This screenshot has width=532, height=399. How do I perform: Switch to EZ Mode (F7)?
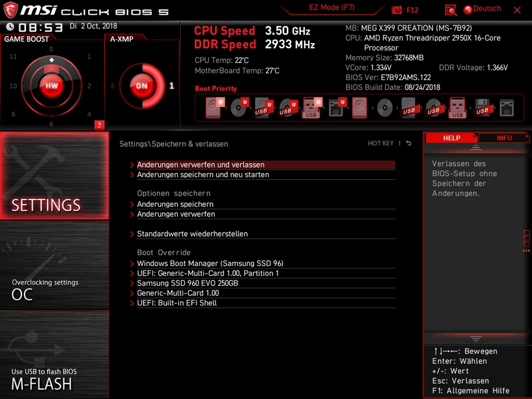pos(331,7)
